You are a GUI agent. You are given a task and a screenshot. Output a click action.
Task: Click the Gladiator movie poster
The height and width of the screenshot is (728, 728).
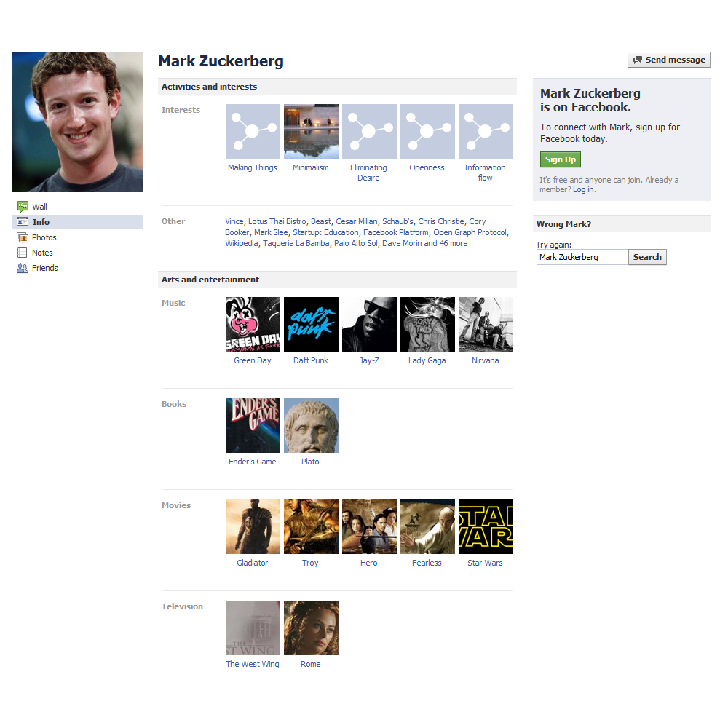253,527
